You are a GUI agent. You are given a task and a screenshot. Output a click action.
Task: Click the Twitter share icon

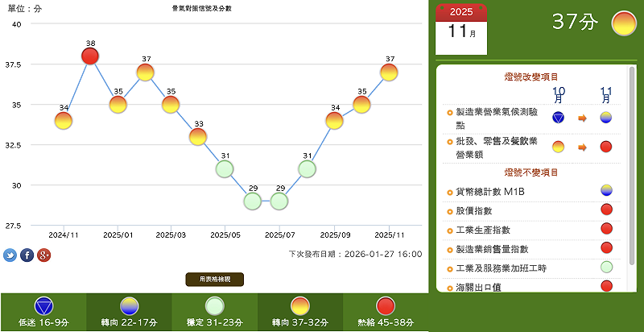(x=10, y=255)
